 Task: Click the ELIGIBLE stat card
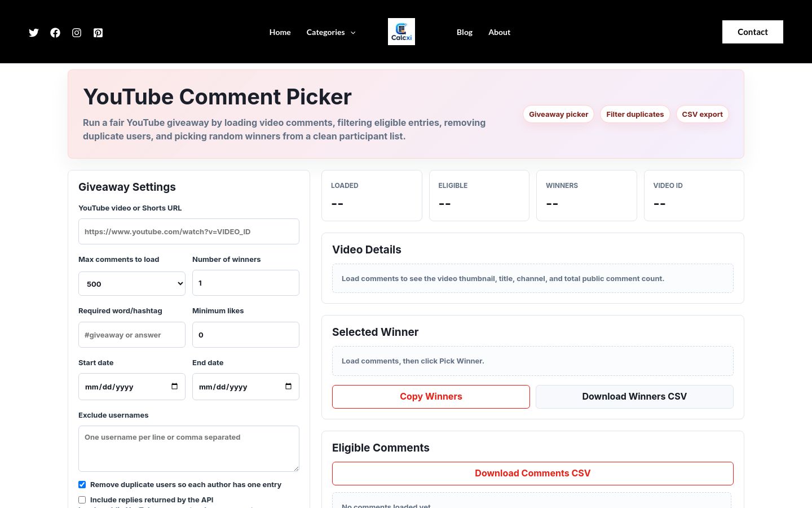coord(479,195)
